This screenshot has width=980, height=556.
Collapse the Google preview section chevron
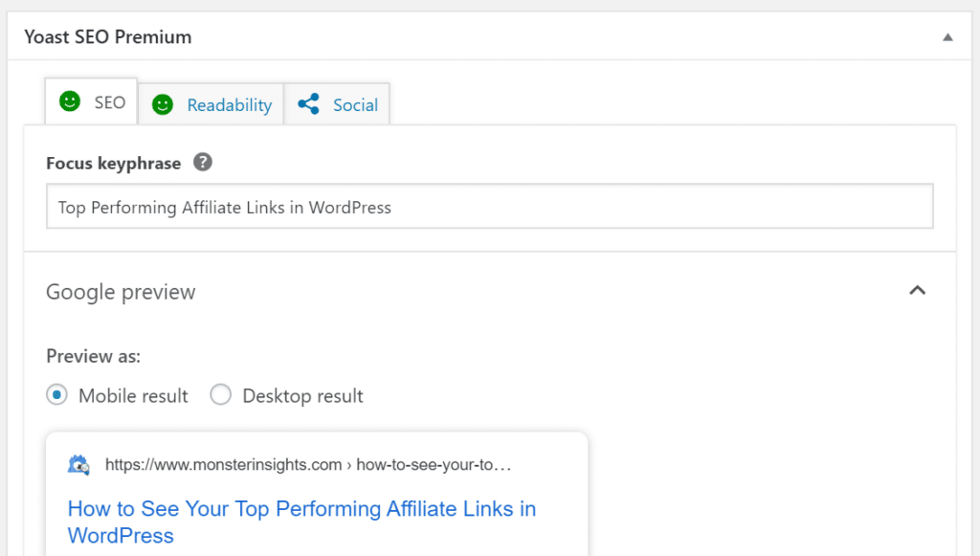[917, 291]
